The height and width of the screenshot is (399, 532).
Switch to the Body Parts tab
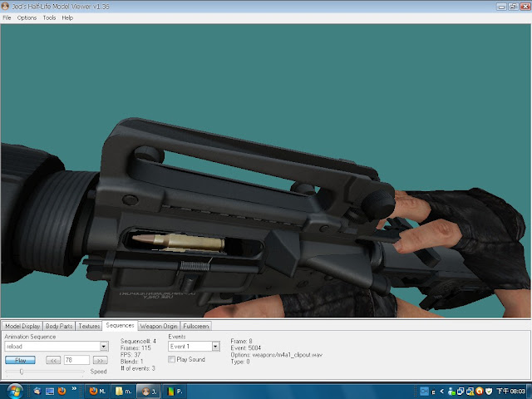pyautogui.click(x=59, y=326)
